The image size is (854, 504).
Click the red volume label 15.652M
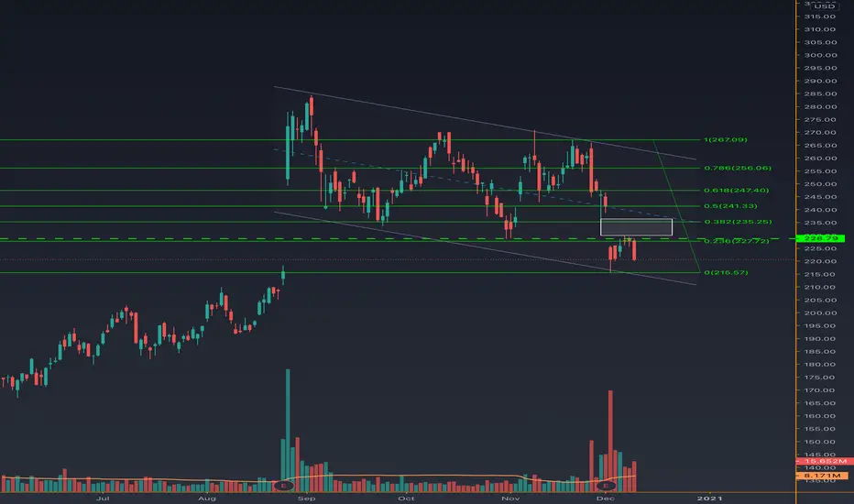coord(824,461)
